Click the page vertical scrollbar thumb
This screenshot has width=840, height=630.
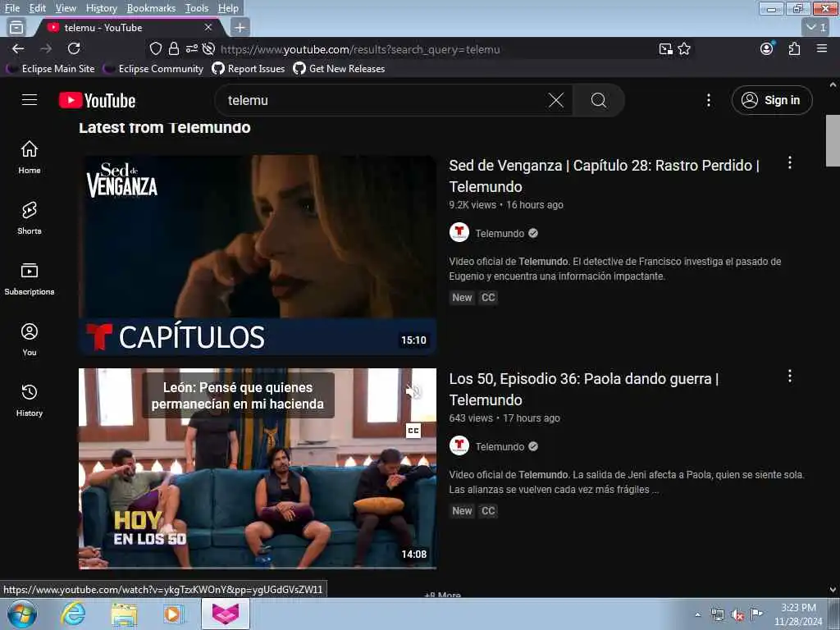(833, 140)
